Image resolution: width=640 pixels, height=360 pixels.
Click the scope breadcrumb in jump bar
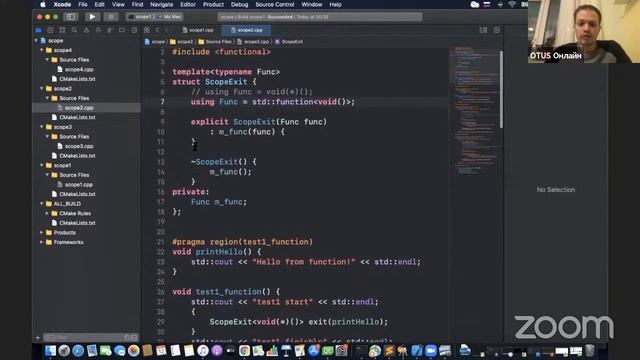click(x=155, y=42)
